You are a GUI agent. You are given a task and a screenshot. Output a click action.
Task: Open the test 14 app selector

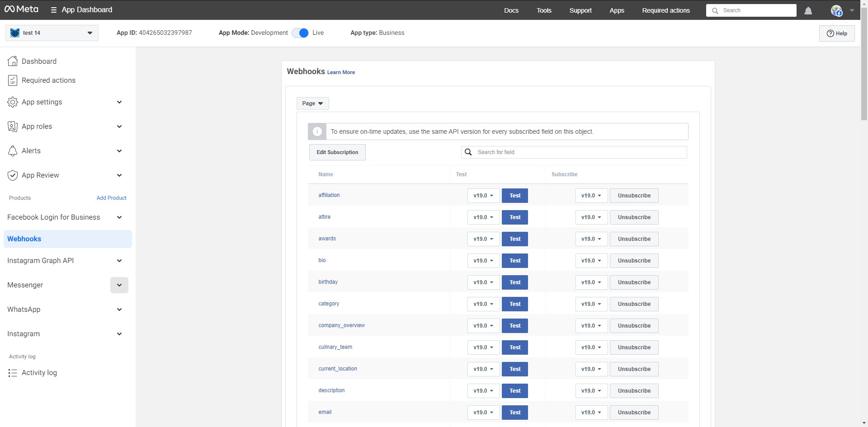tap(52, 33)
